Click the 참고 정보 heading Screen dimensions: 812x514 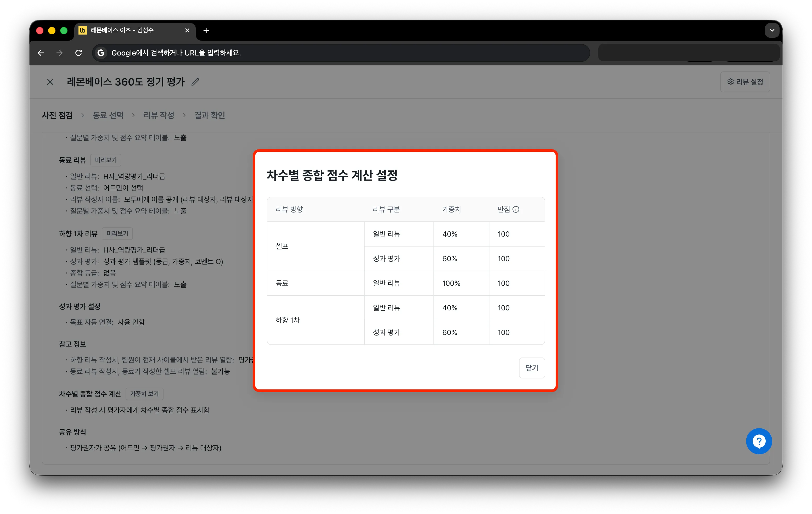[72, 344]
